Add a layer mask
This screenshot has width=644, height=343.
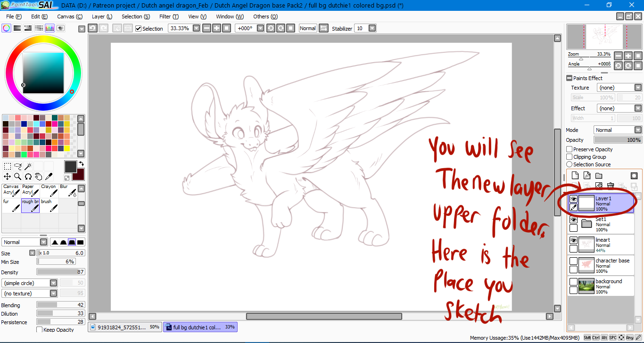(634, 176)
